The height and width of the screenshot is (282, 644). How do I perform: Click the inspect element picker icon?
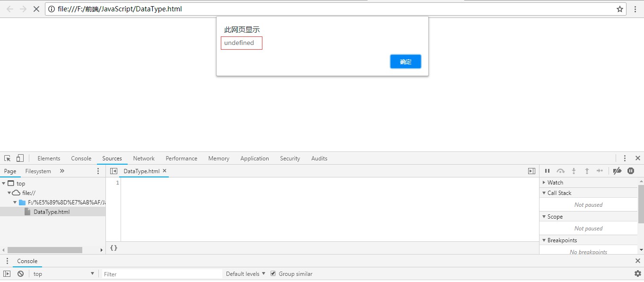(8, 159)
